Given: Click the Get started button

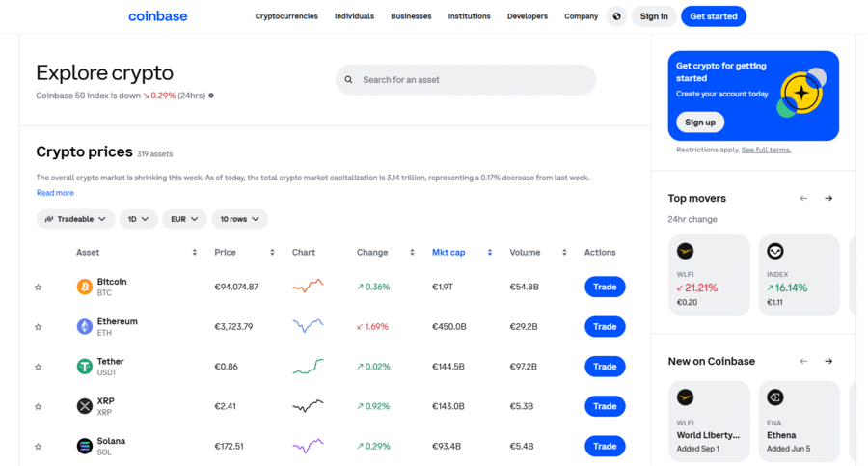Looking at the screenshot, I should (714, 16).
